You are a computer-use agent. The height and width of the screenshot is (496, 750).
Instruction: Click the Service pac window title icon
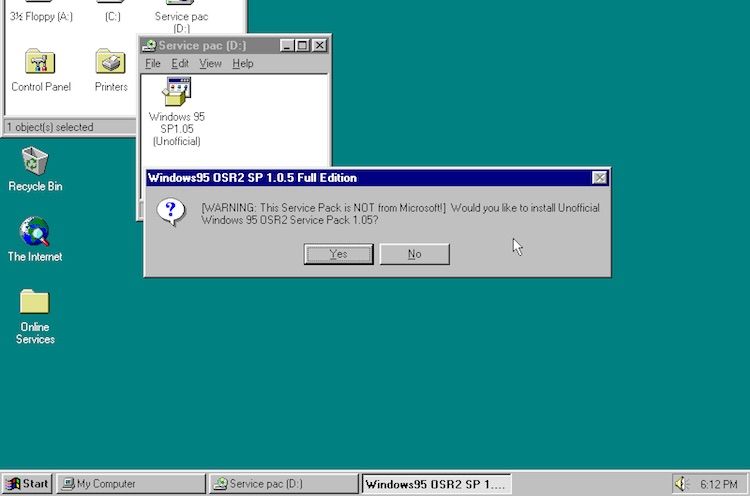click(x=149, y=45)
